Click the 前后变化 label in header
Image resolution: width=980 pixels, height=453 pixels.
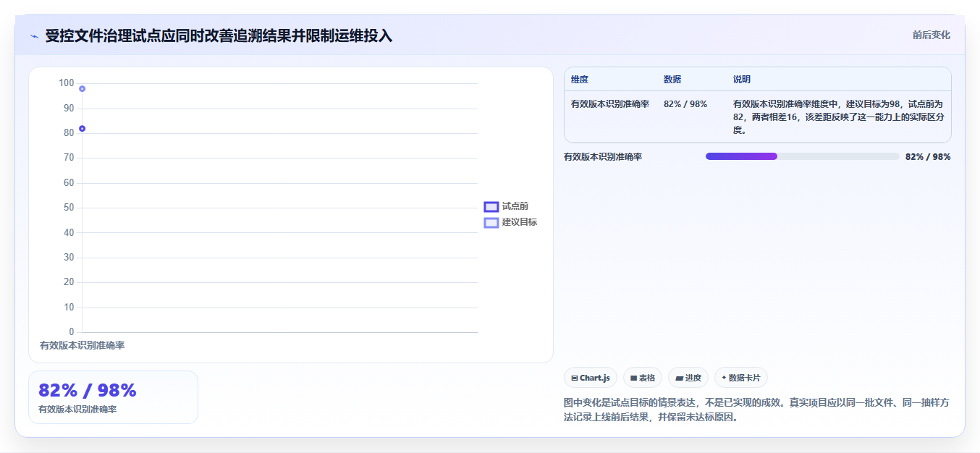pyautogui.click(x=932, y=35)
